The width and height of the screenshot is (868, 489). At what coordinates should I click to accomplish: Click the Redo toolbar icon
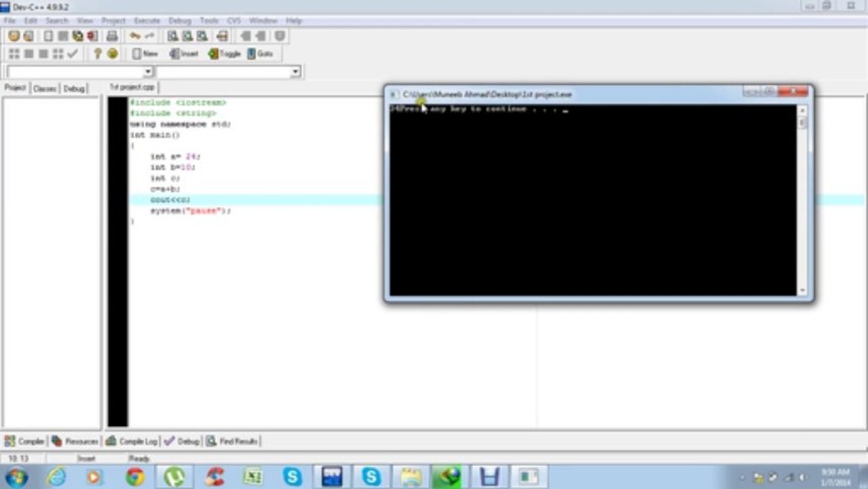[x=149, y=36]
